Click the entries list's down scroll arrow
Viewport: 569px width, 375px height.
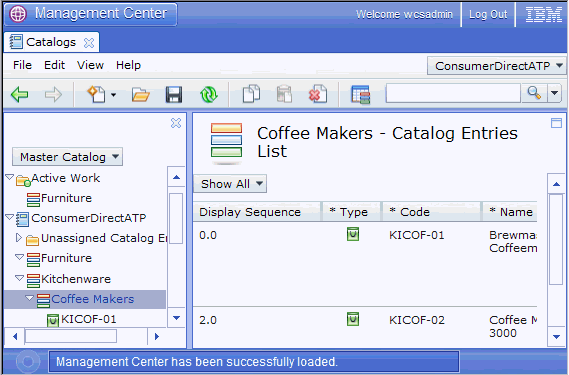coord(556,337)
